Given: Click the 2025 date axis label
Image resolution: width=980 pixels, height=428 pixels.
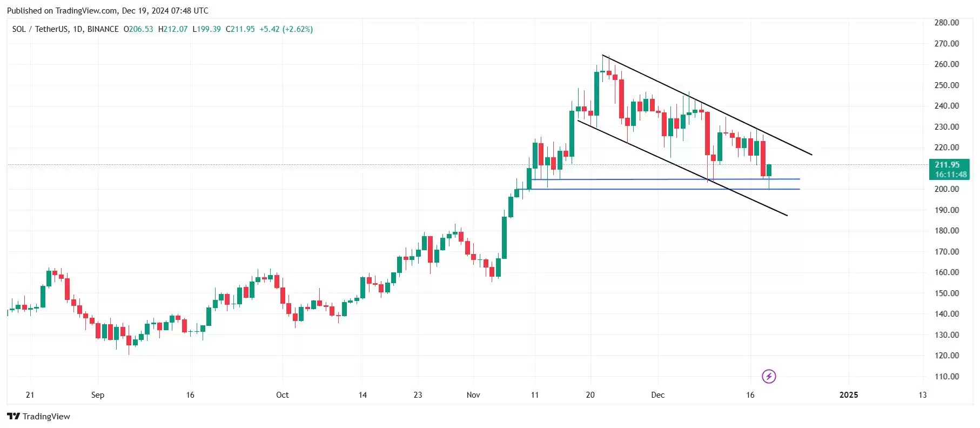Looking at the screenshot, I should pyautogui.click(x=848, y=395).
